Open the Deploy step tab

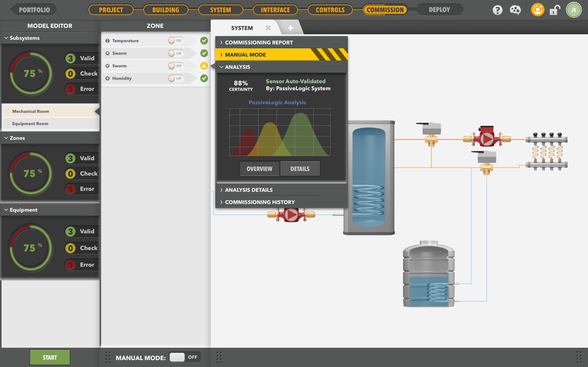[439, 10]
